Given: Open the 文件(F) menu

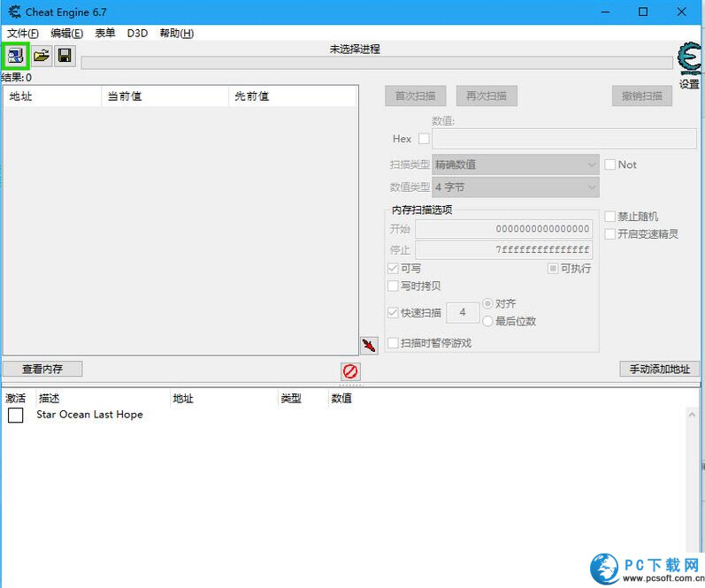Looking at the screenshot, I should (x=23, y=34).
